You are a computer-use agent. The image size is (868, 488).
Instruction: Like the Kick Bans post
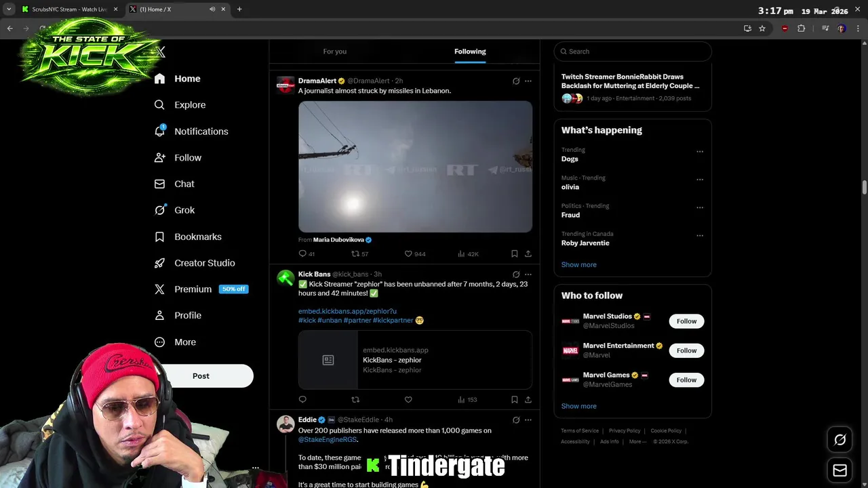(408, 400)
